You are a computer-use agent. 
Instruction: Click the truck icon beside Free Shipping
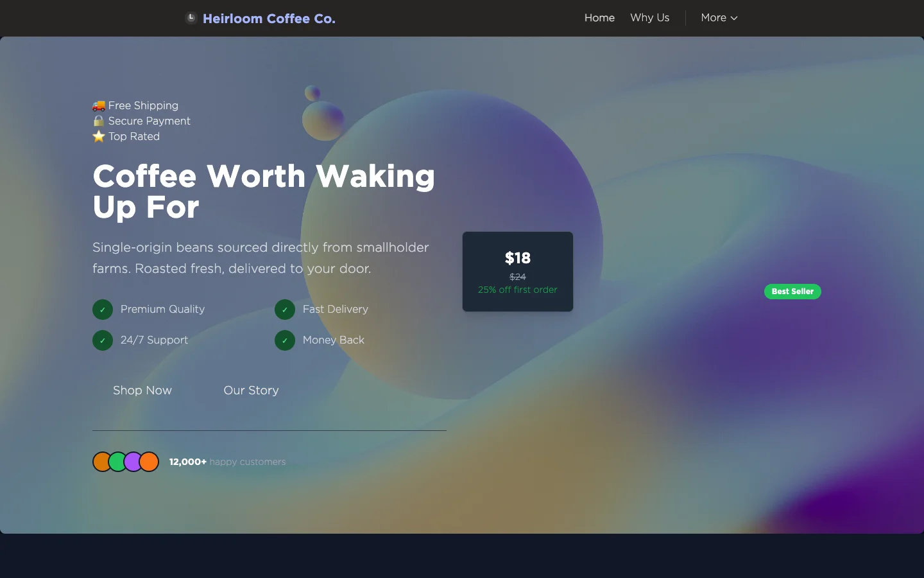(98, 105)
